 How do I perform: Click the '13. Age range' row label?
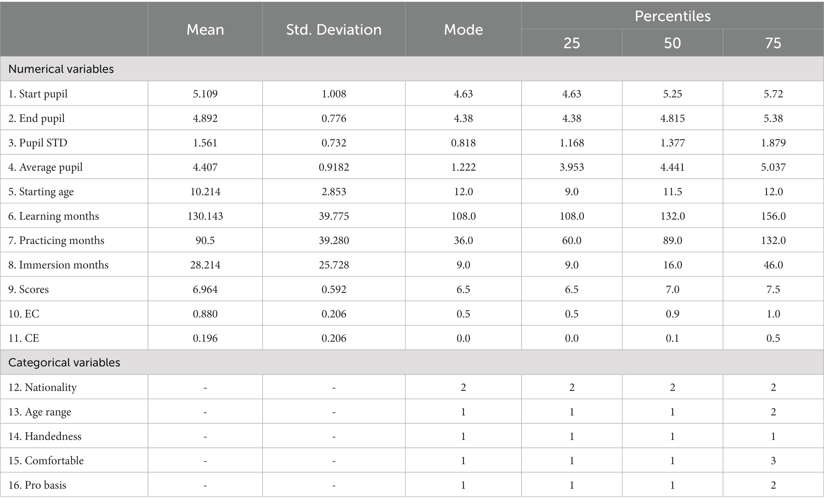coord(40,412)
